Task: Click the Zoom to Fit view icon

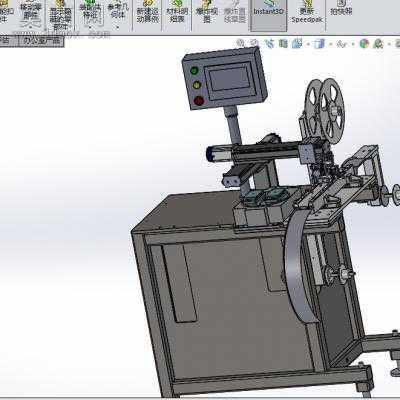Action: [x=240, y=43]
